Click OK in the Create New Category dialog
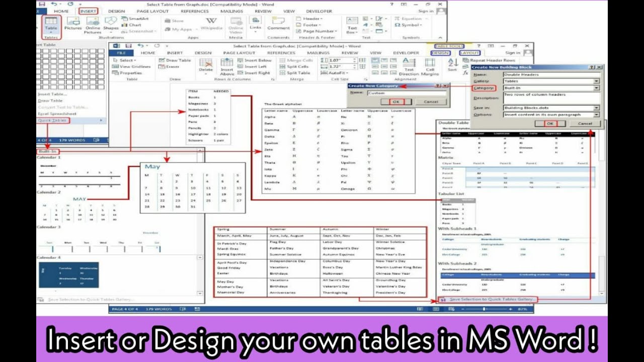The image size is (644, 362). pos(396,102)
